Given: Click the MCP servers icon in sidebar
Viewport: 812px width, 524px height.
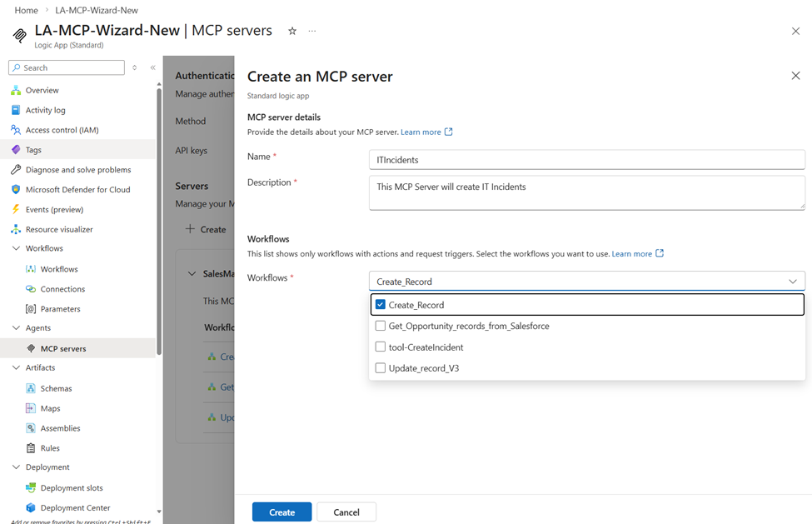Looking at the screenshot, I should click(x=31, y=348).
